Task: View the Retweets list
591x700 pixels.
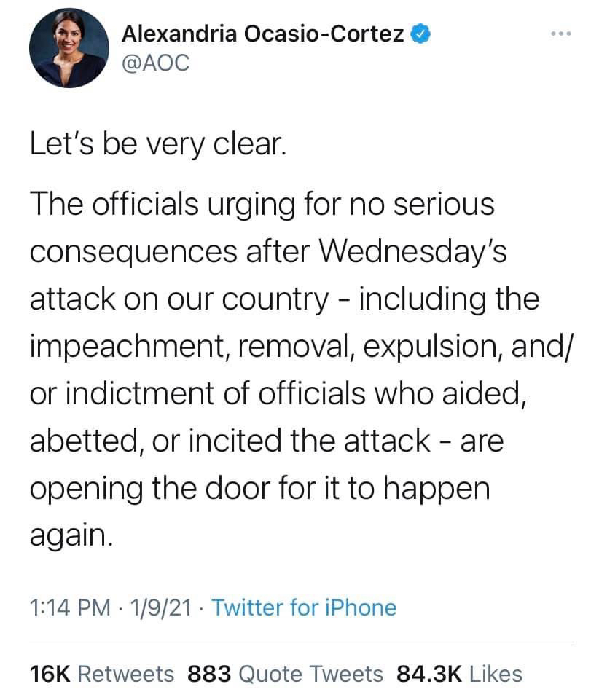Action: [x=125, y=674]
